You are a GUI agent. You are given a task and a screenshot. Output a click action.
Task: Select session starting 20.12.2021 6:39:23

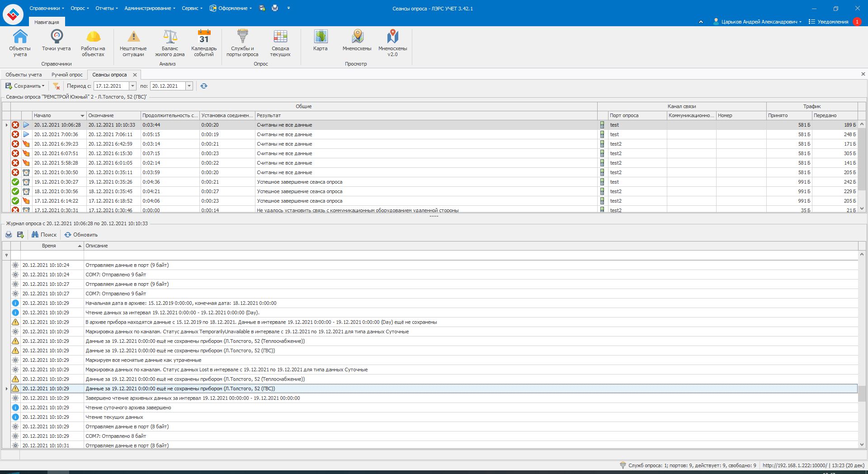coord(434,144)
